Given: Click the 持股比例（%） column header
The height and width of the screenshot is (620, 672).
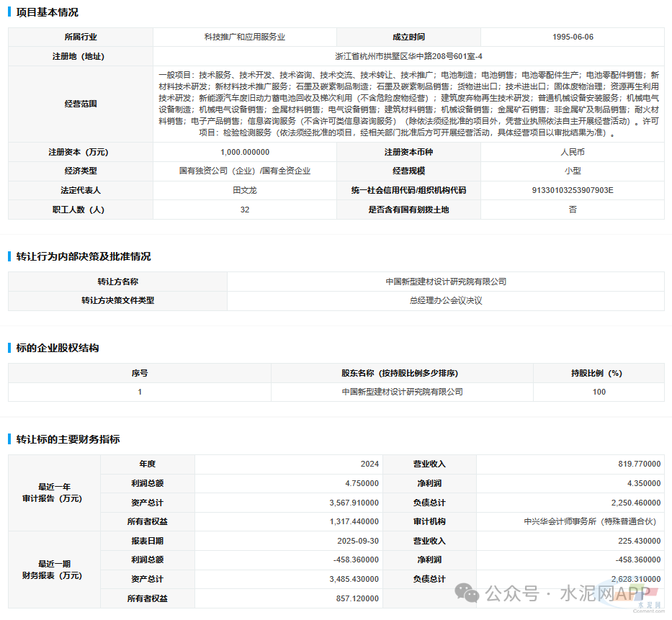Looking at the screenshot, I should point(596,373).
